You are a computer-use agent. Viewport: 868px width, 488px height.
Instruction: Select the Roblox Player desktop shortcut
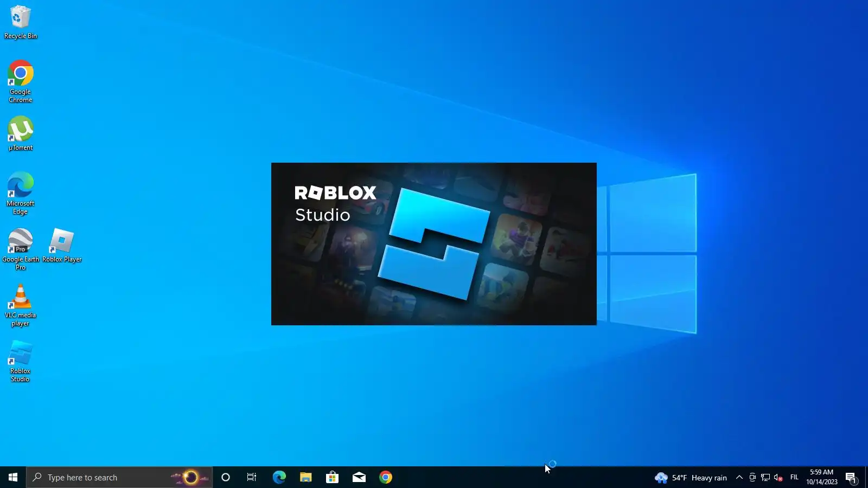point(62,246)
